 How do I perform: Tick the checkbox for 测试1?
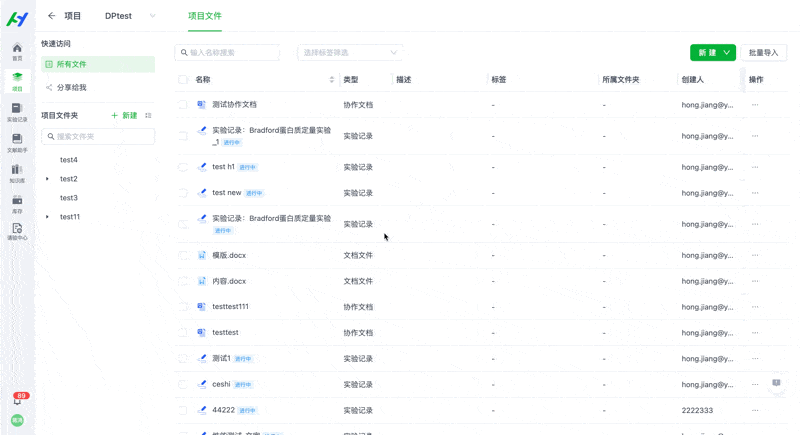point(183,359)
